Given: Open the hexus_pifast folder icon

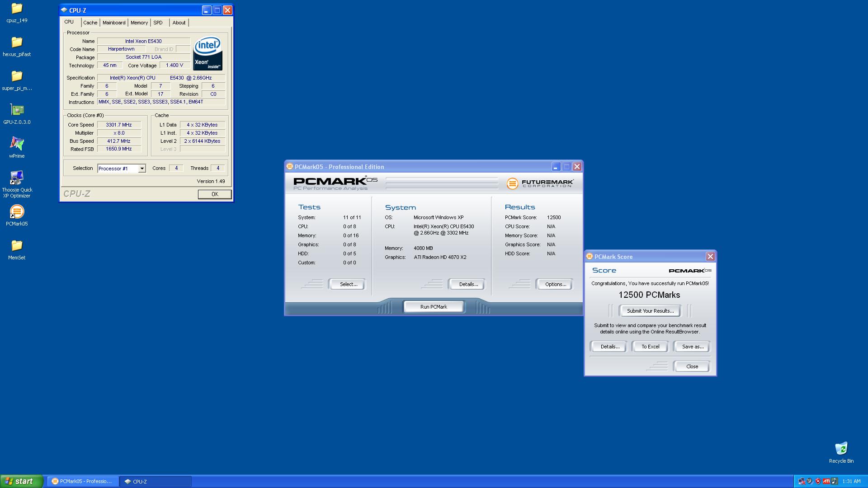Looking at the screenshot, I should click(x=17, y=47).
